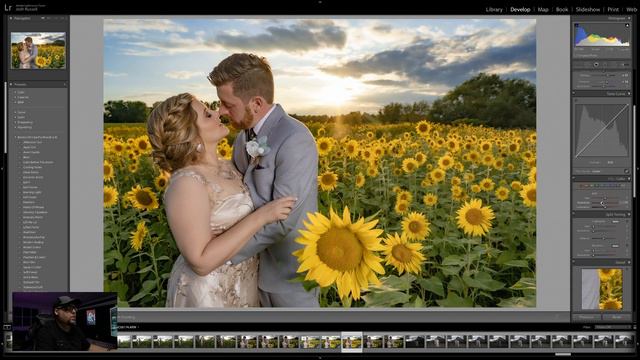Click the highlighted filmstrip thumbnail
This screenshot has width=640, height=360.
(352, 342)
